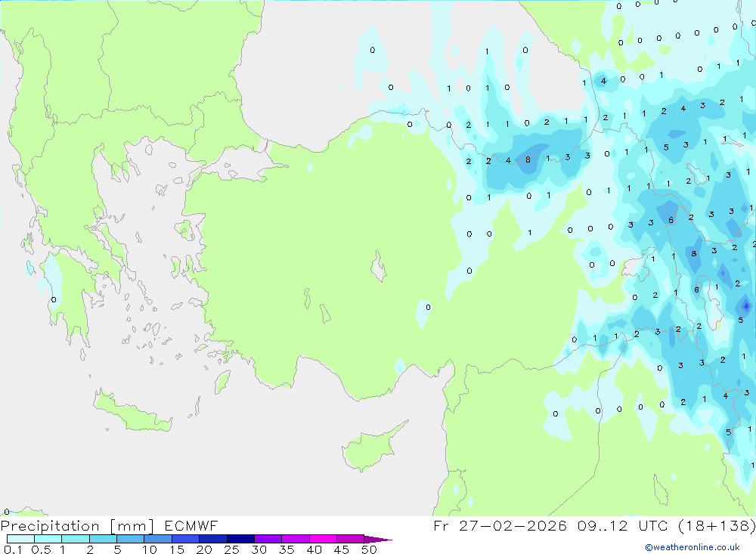Click the above-50 arrow tip of legend
Viewport: 756px width, 554px height.
pos(377,539)
